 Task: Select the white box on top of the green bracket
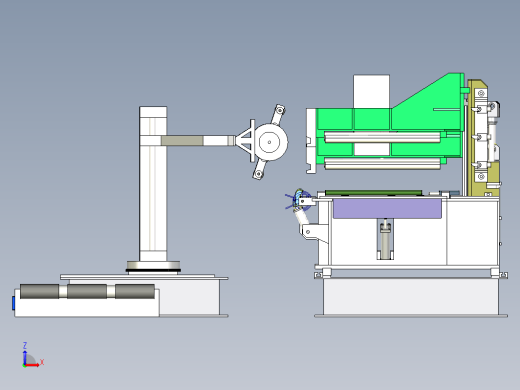coord(371,91)
